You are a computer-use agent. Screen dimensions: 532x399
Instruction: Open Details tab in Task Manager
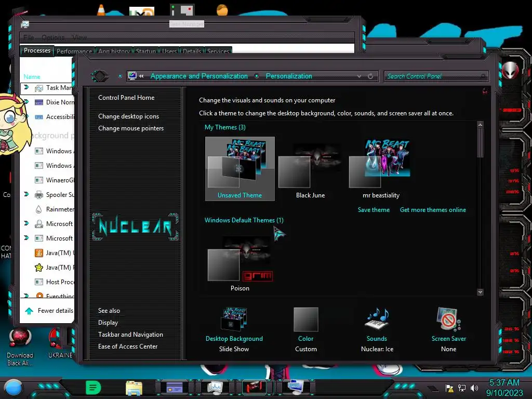point(192,51)
